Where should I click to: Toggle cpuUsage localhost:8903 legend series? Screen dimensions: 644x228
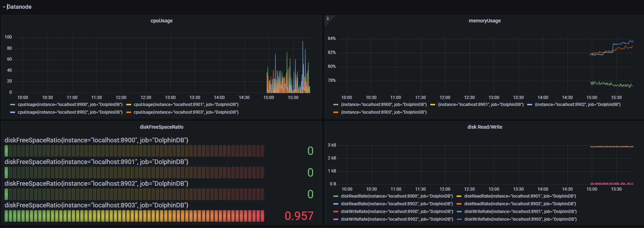click(x=186, y=112)
